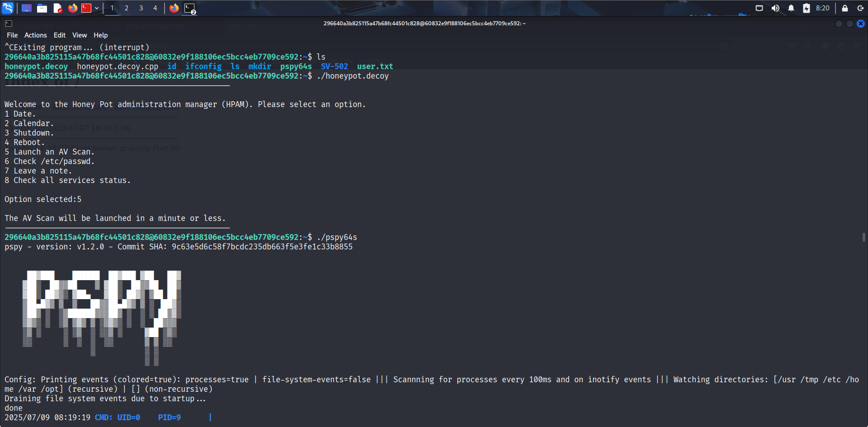Click the terminal window menu icon
This screenshot has height=427, width=868.
pos(9,23)
